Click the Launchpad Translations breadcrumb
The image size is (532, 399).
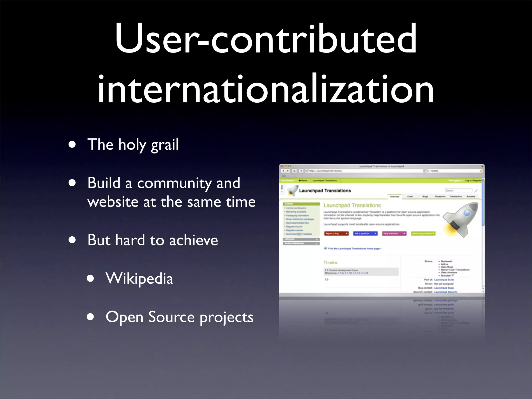pyautogui.click(x=324, y=180)
